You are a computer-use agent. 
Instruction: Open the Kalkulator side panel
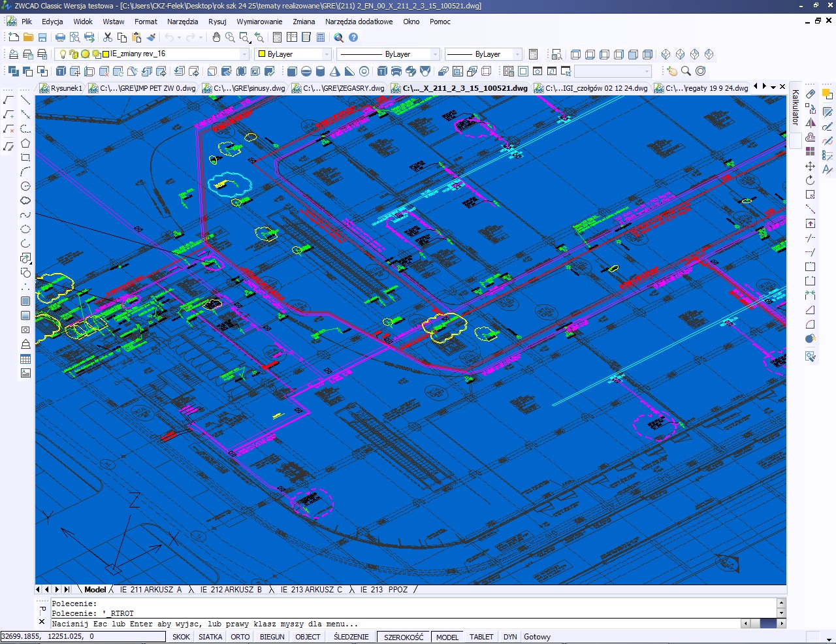(796, 107)
